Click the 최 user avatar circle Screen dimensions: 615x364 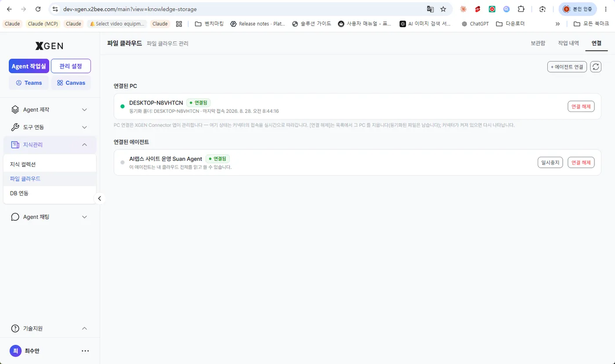click(15, 351)
